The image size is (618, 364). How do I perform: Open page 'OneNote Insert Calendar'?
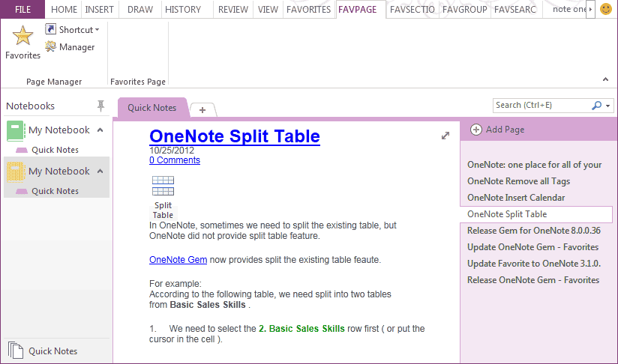[516, 198]
